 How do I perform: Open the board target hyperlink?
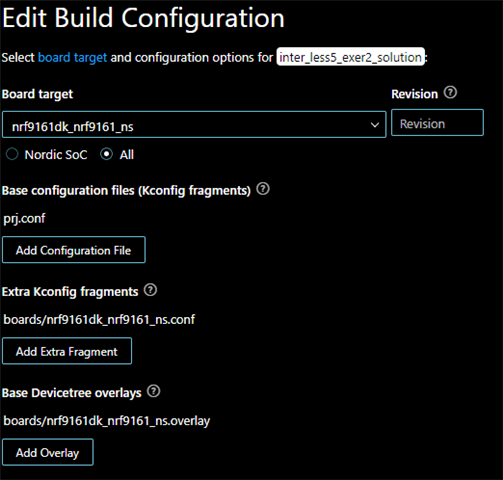pyautogui.click(x=72, y=57)
